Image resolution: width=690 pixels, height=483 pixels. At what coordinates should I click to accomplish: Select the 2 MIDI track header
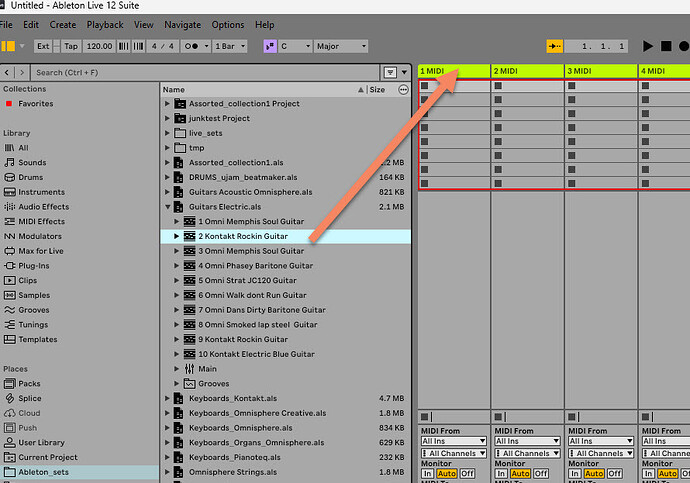pos(528,71)
